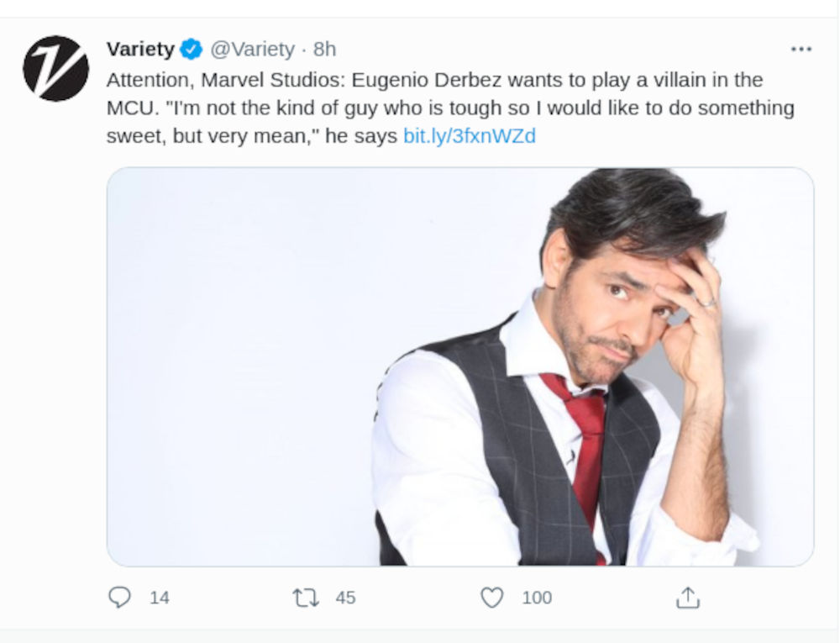Click the empty white background of the photo
This screenshot has height=643, width=840.
(x=252, y=353)
